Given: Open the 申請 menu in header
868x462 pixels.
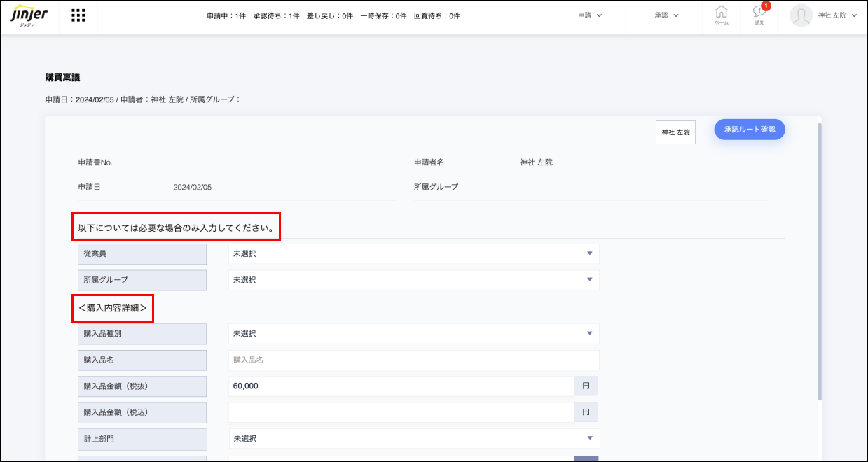Looking at the screenshot, I should click(x=590, y=15).
